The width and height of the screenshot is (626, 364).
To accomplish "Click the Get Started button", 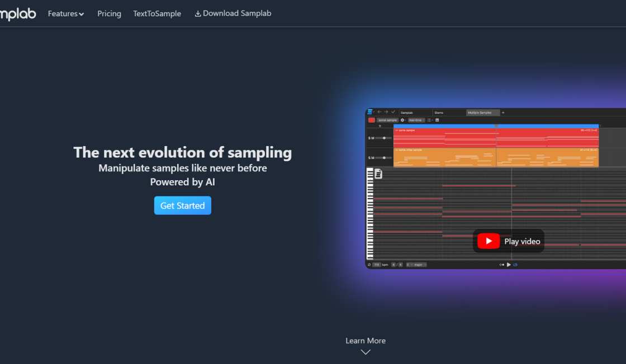I will point(182,205).
